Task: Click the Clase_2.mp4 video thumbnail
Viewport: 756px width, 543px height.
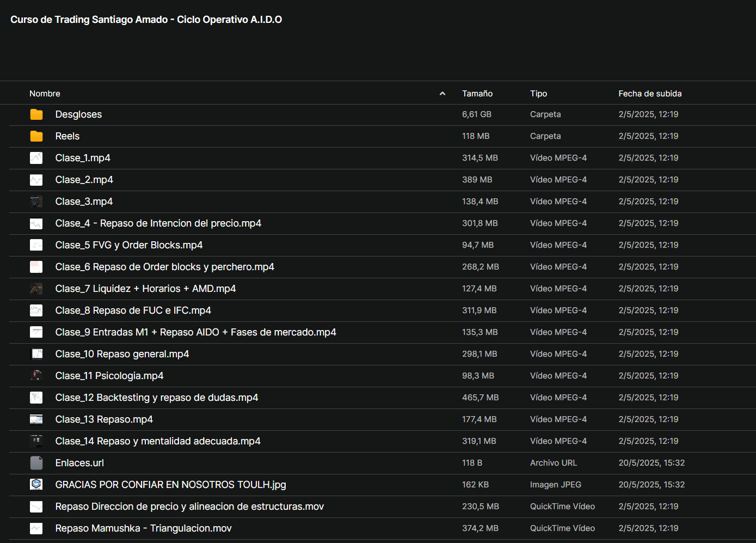Action: point(36,180)
